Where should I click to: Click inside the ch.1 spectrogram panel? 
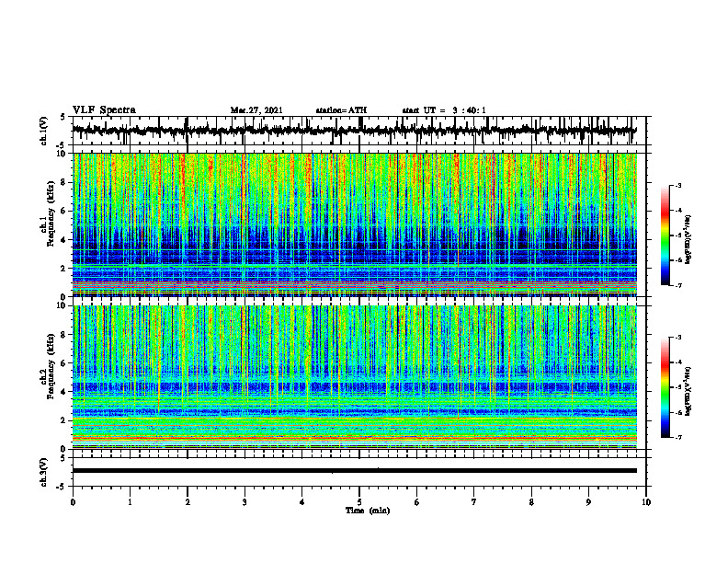coord(355,224)
